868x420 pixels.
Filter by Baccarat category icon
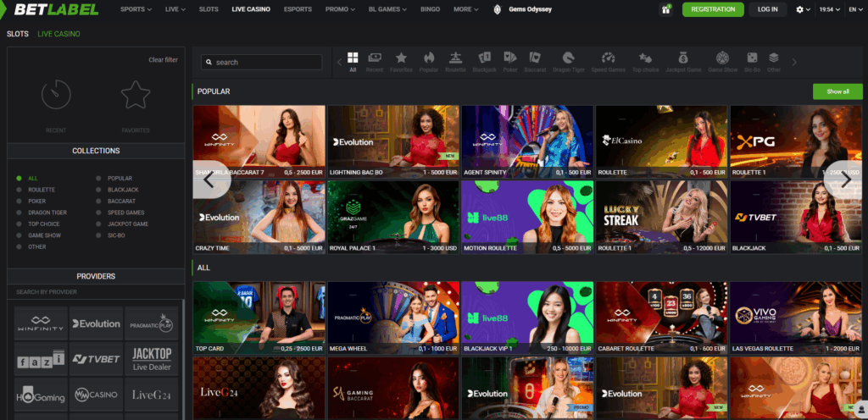[x=535, y=58]
